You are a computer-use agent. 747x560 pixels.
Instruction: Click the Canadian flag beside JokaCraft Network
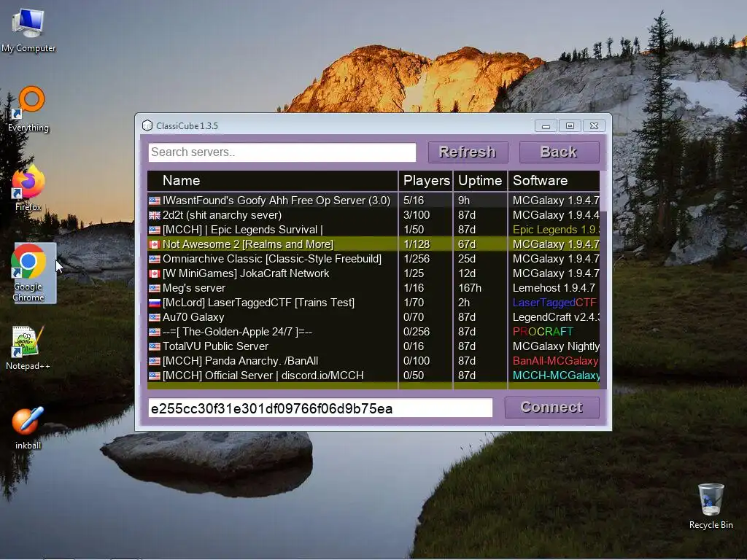click(155, 274)
